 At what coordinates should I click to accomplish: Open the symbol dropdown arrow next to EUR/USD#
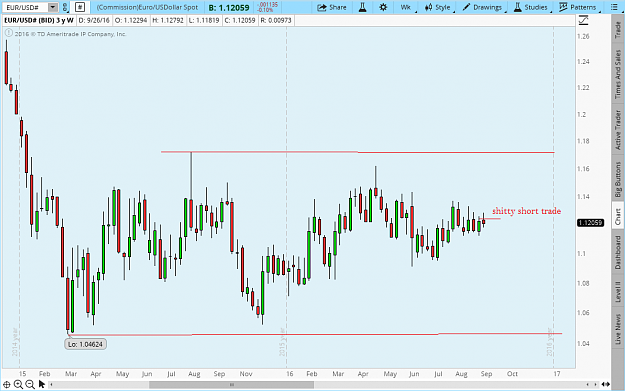point(53,7)
